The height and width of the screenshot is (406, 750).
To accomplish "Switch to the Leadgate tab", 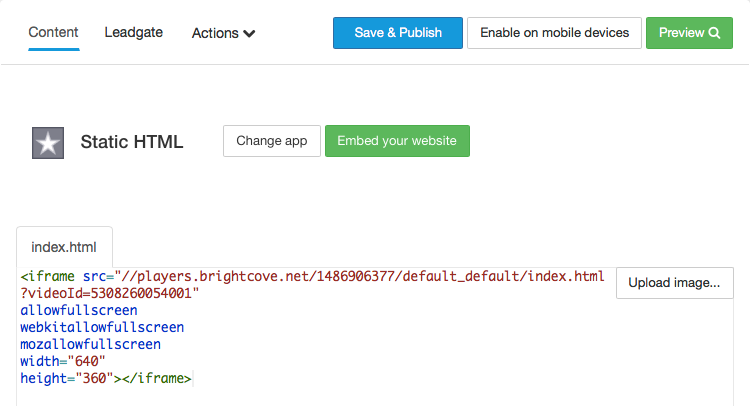I will coord(133,32).
